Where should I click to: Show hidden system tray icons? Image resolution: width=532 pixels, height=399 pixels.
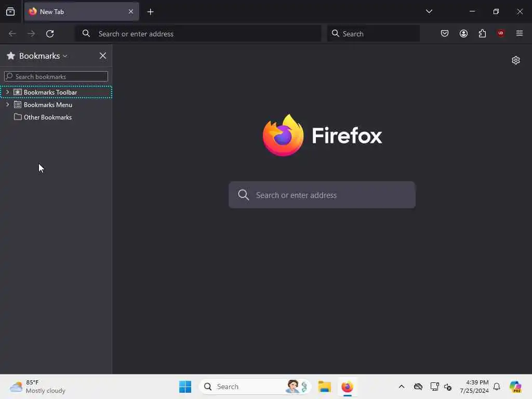[x=402, y=387]
